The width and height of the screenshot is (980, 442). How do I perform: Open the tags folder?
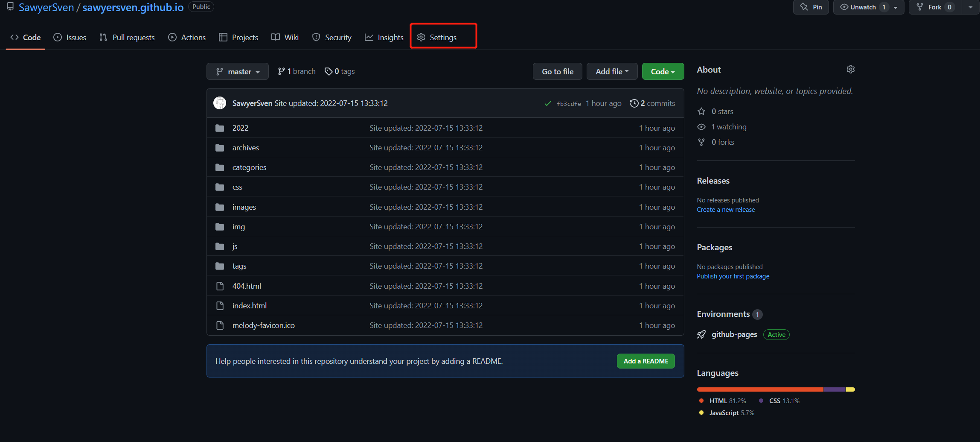click(x=239, y=266)
